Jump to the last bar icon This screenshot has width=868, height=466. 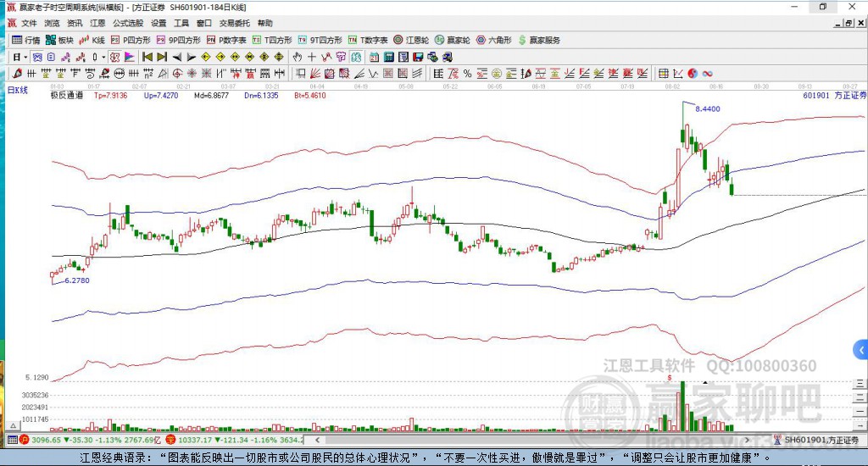pos(162,57)
